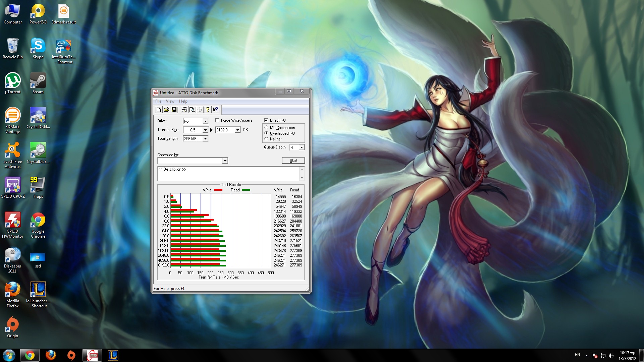
Task: Click the taskbar clock showing 10:17
Action: click(627, 356)
